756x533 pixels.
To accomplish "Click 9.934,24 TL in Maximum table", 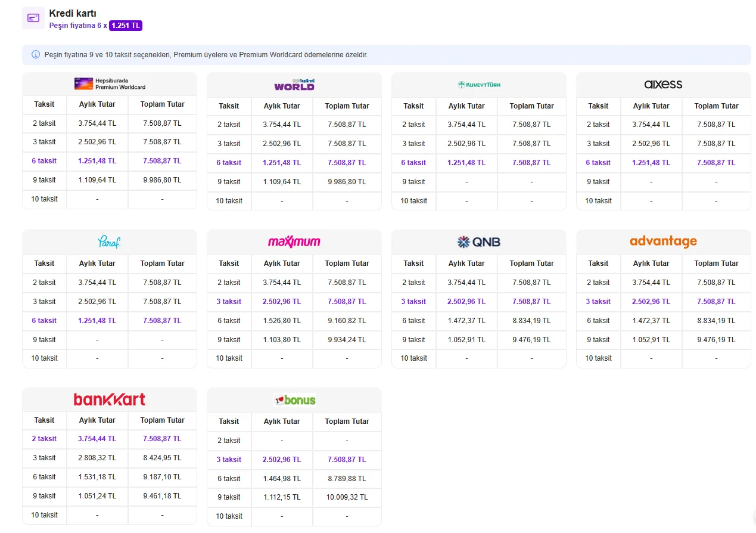I will (x=347, y=340).
